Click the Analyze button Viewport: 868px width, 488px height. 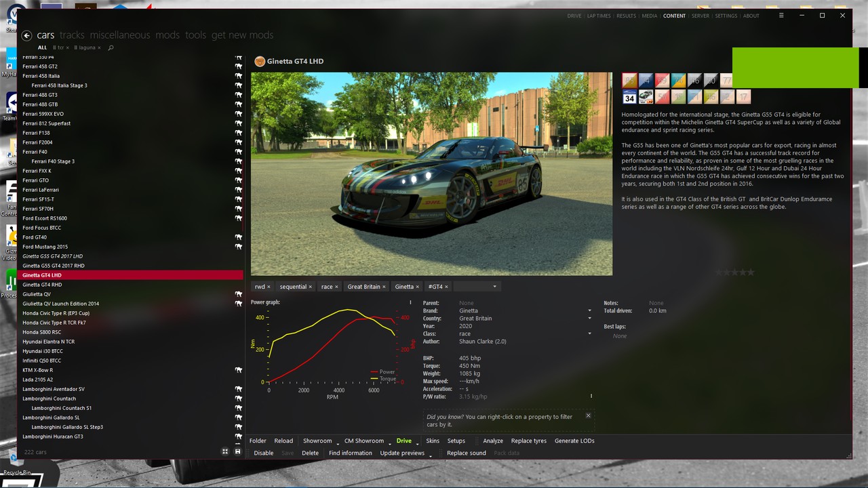(493, 441)
